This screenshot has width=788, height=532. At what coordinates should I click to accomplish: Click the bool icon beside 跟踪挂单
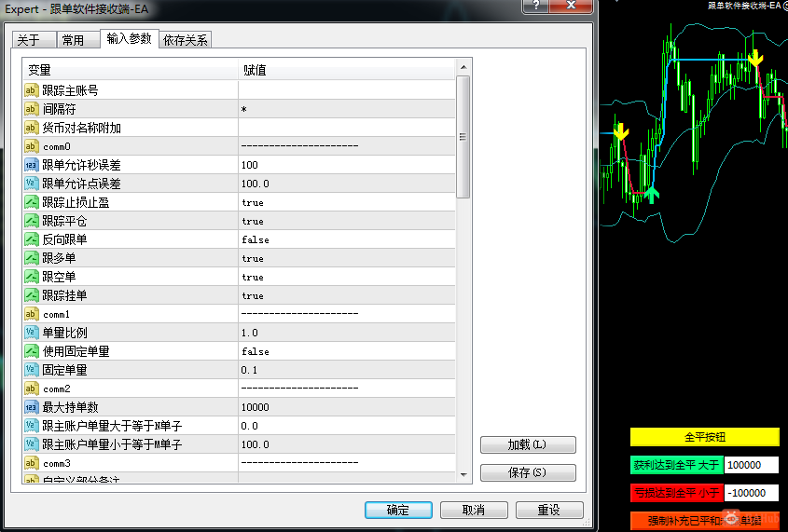pos(32,295)
